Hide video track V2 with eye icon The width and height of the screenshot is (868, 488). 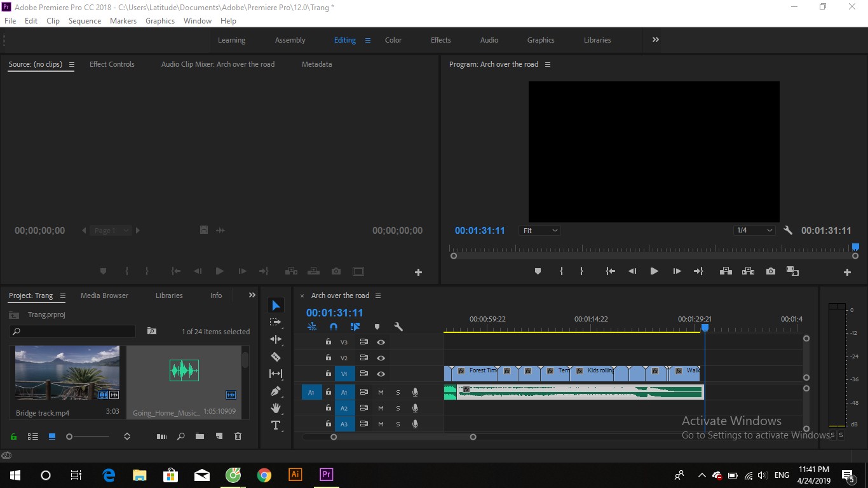pos(381,358)
